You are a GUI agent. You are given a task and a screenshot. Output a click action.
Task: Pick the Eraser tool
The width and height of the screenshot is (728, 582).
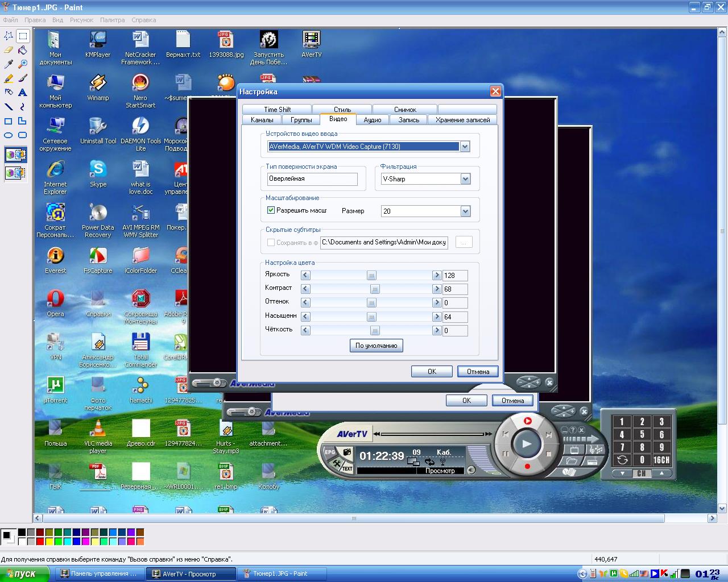[9, 50]
